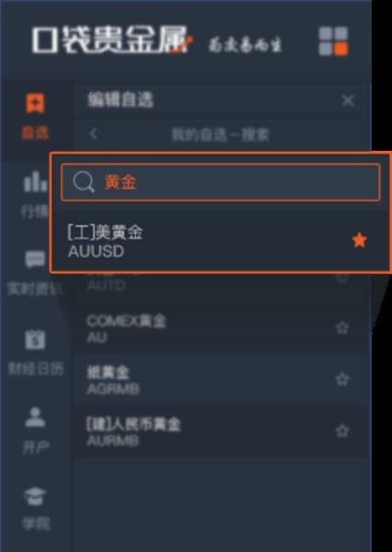Open the 财经日历 calendar icon

[x=35, y=339]
